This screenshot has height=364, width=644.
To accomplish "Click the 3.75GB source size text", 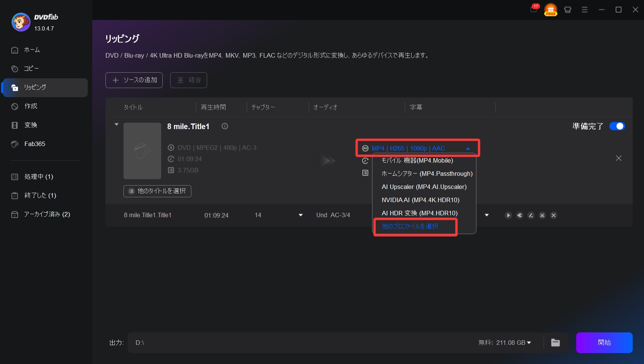I will coord(188,170).
